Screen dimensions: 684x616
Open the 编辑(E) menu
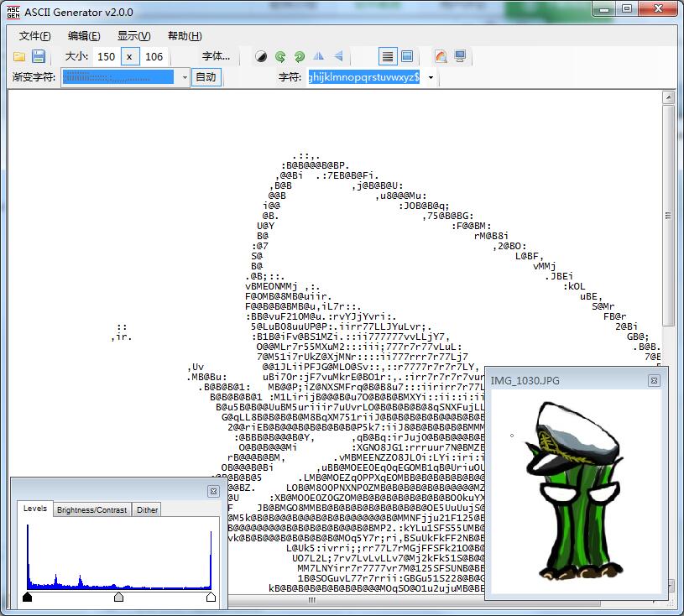84,36
